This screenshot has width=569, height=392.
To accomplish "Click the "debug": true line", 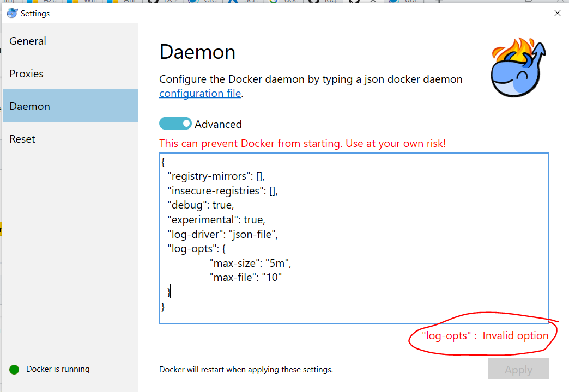I will pyautogui.click(x=201, y=205).
